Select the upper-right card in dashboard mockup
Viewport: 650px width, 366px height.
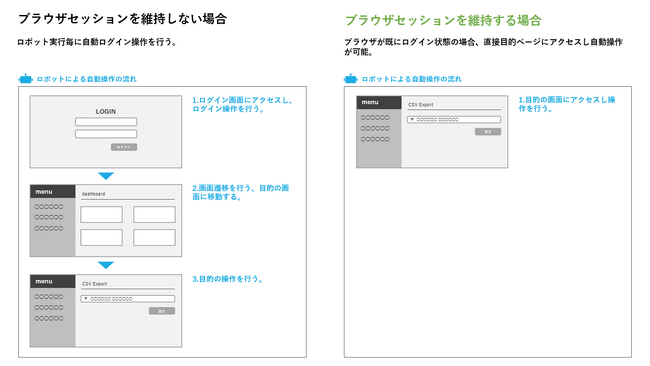click(x=154, y=215)
